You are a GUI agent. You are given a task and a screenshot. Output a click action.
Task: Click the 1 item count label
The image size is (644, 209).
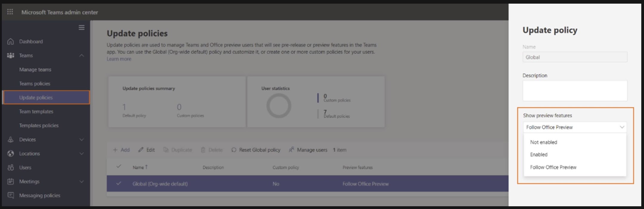pyautogui.click(x=340, y=150)
